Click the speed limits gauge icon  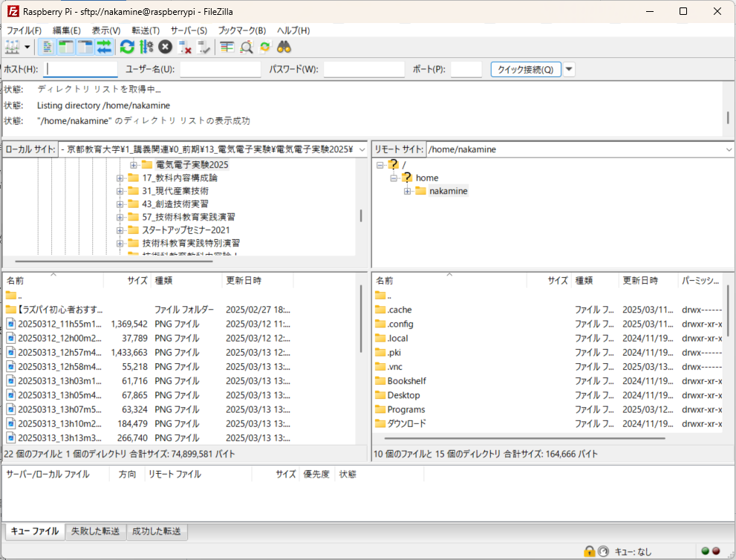pyautogui.click(x=603, y=551)
